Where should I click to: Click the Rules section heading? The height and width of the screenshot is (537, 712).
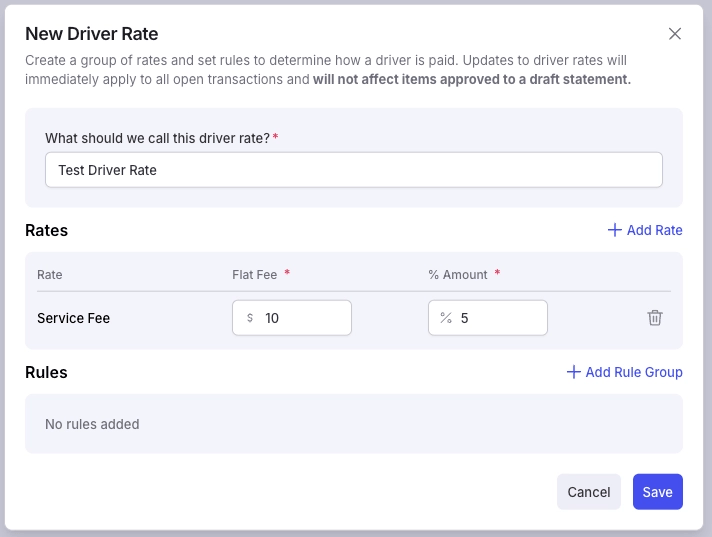[46, 372]
